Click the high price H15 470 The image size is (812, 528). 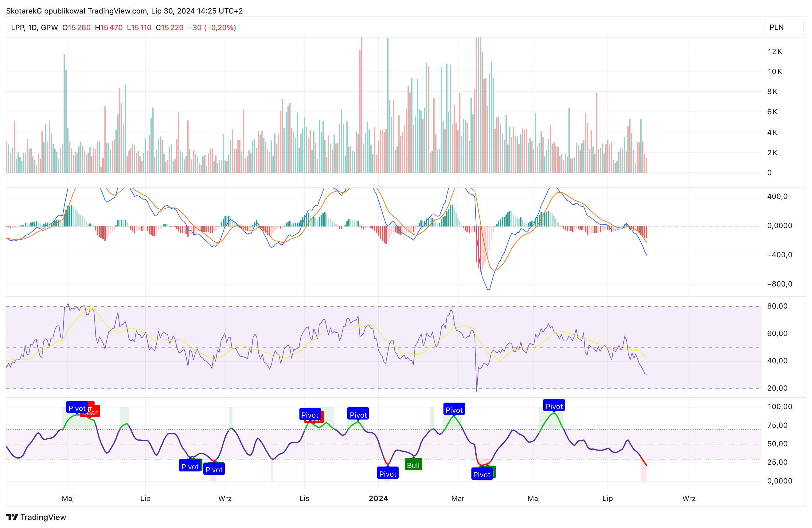pos(109,28)
